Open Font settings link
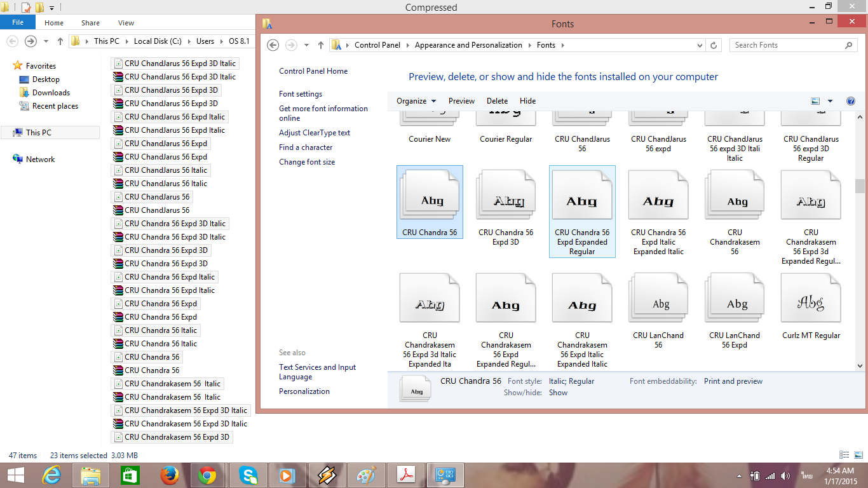Screen dimensions: 868x488 tap(301, 94)
